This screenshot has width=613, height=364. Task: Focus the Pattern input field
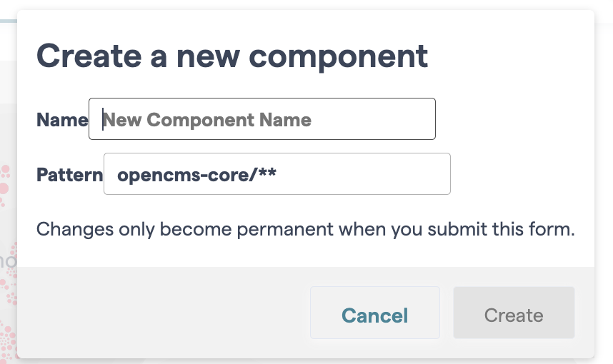(x=276, y=173)
